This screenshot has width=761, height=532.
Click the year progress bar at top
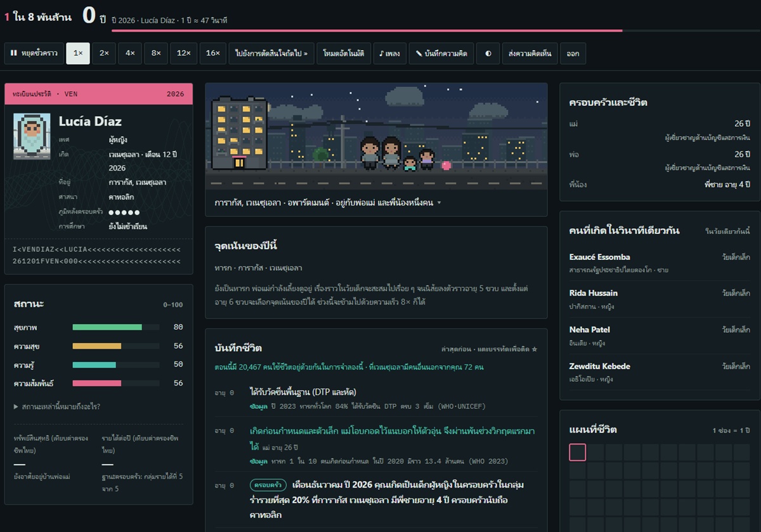(436, 30)
